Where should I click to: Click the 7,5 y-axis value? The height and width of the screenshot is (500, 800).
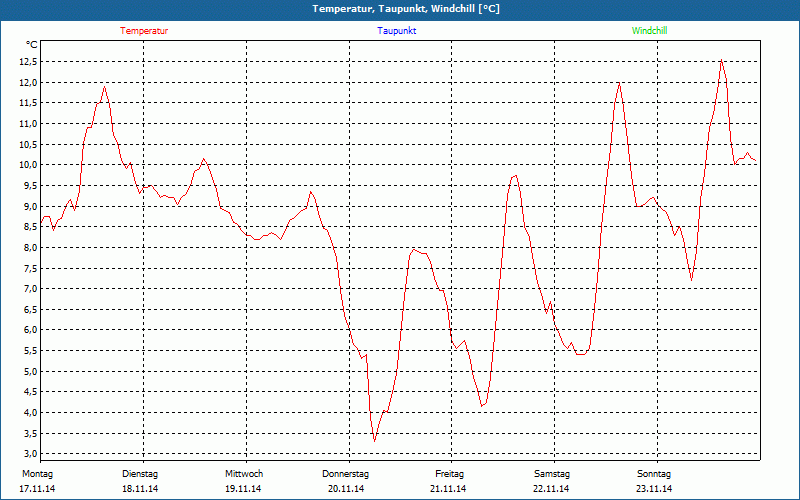tap(31, 268)
